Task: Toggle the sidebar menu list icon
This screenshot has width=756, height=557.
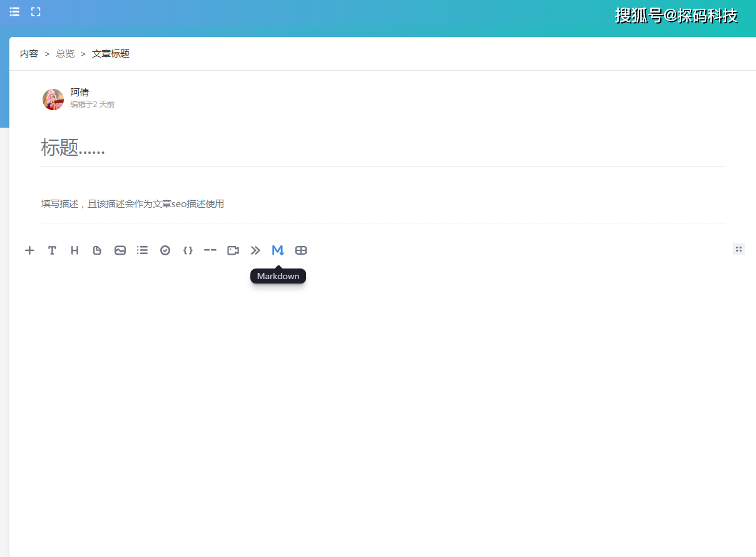Action: point(14,12)
